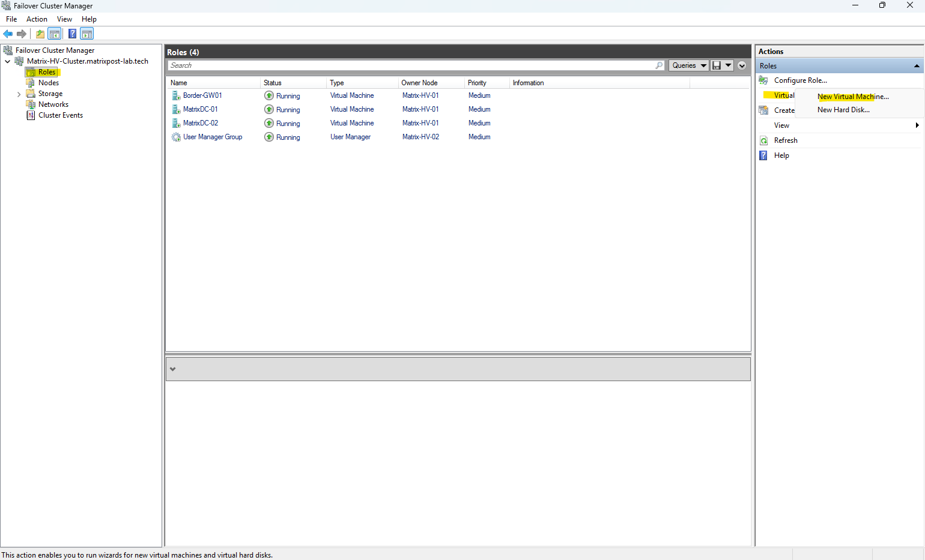925x560 pixels.
Task: Select the Cluster Events icon in the tree
Action: 31,115
